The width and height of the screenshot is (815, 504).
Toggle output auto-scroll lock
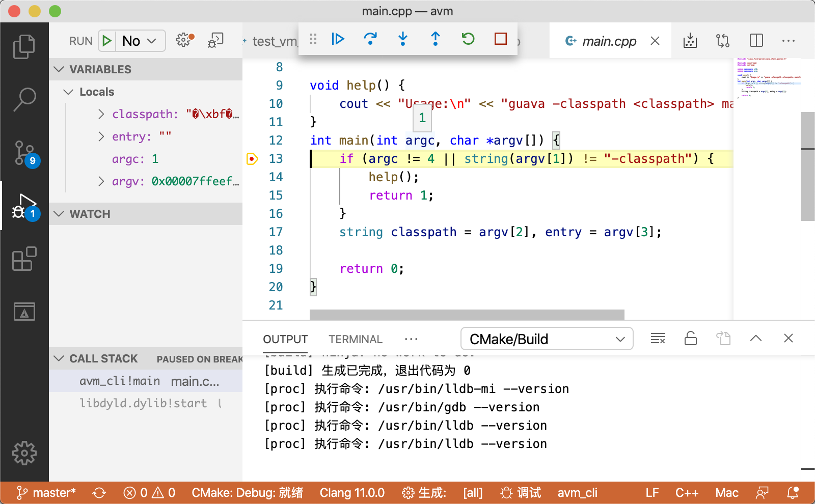pos(691,339)
